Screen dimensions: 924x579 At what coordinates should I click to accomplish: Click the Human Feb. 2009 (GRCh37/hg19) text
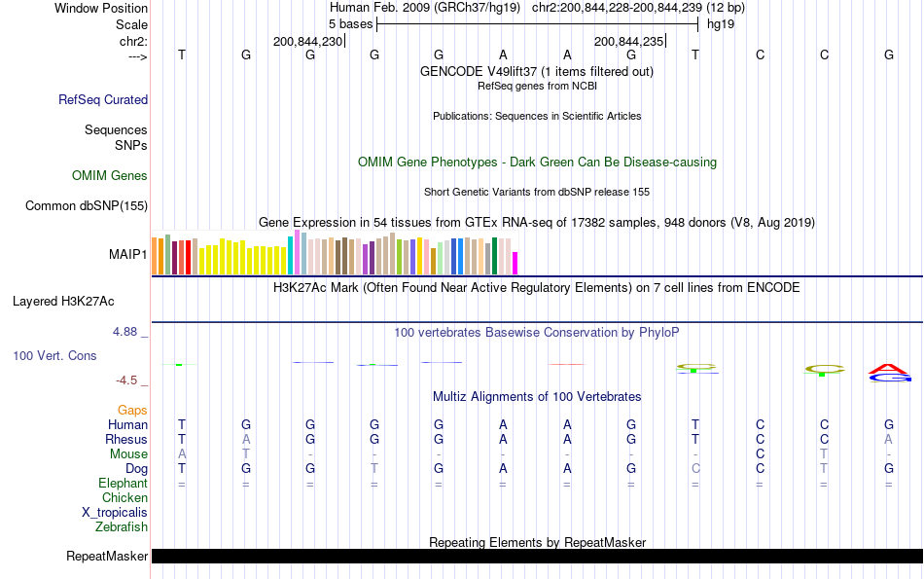[425, 8]
